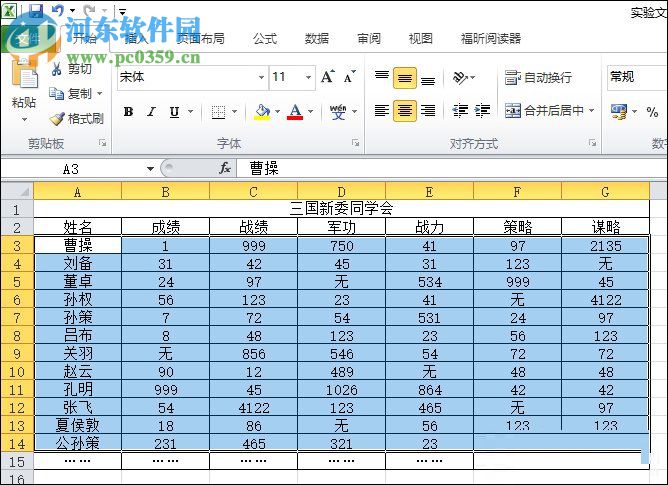
Task: Click the borders icon
Action: click(219, 112)
